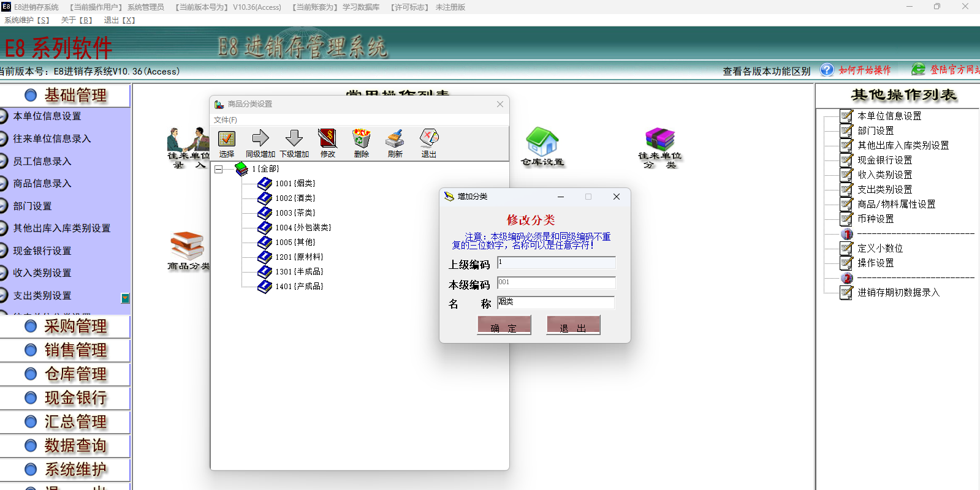
Task: Expand the 采购管理 sidebar section
Action: point(75,326)
